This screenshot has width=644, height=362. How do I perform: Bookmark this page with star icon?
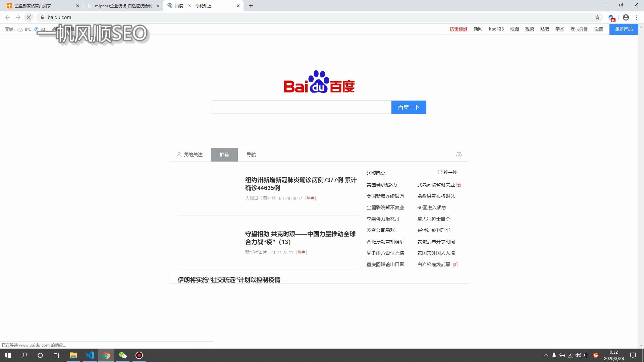point(597,17)
